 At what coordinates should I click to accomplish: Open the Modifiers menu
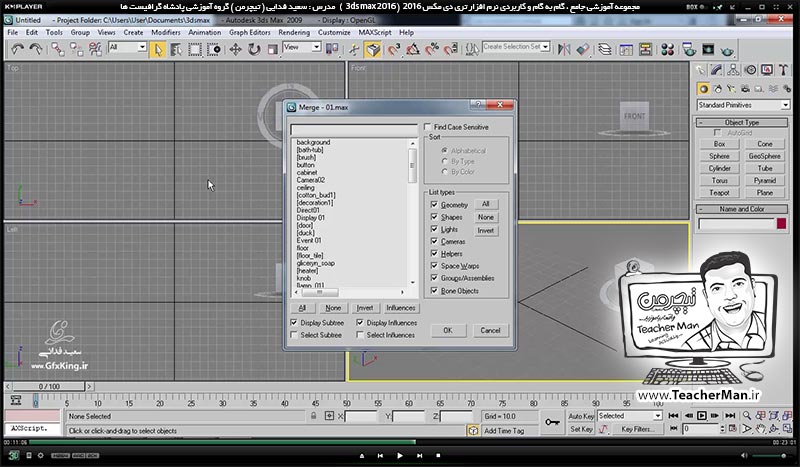[x=166, y=32]
